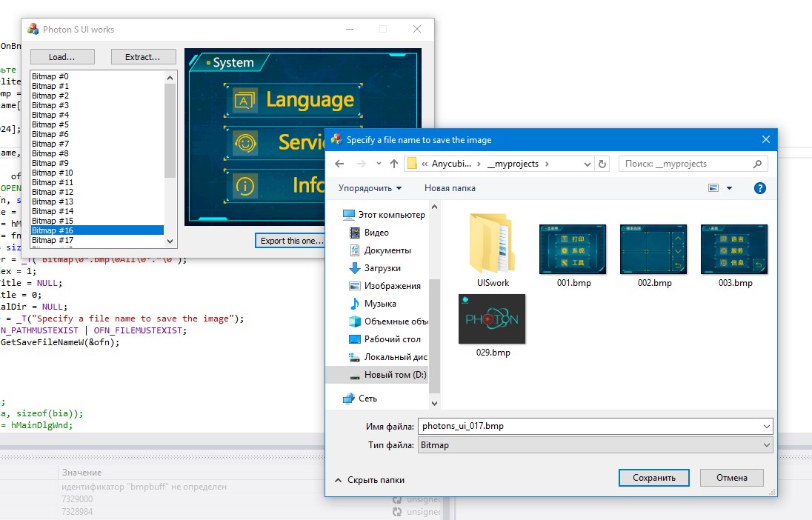Select the Network item in sidebar
Viewport: 812px width, 520px height.
pos(367,399)
